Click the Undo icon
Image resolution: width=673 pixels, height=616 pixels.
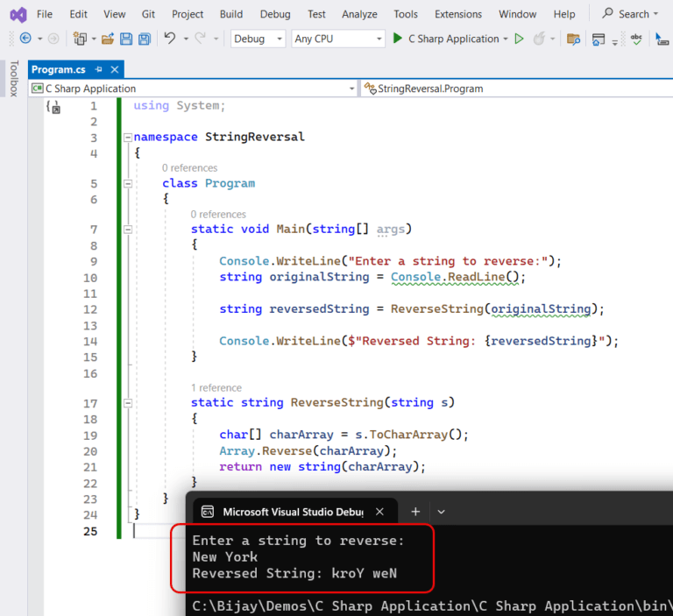click(170, 39)
